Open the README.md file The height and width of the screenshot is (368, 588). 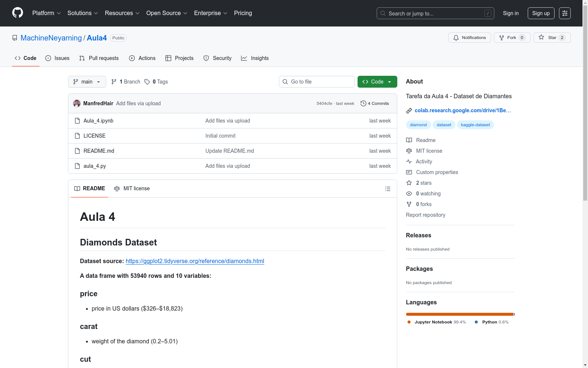pos(99,151)
